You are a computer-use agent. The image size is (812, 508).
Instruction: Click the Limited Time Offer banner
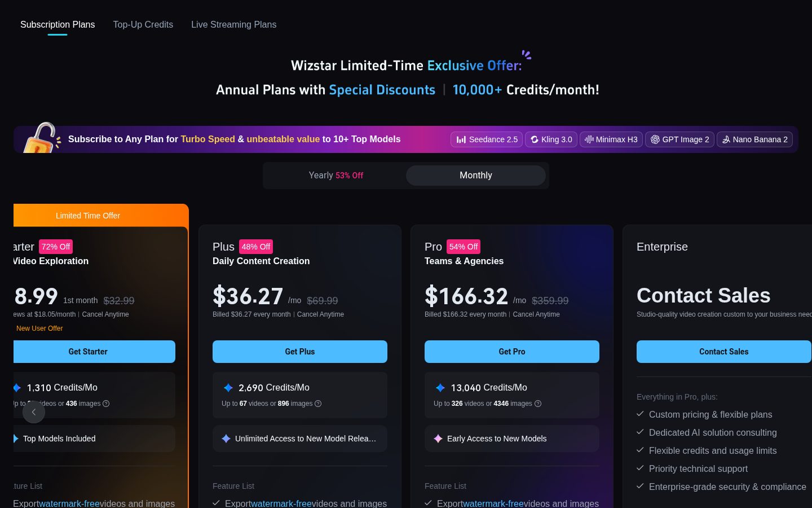(101, 216)
